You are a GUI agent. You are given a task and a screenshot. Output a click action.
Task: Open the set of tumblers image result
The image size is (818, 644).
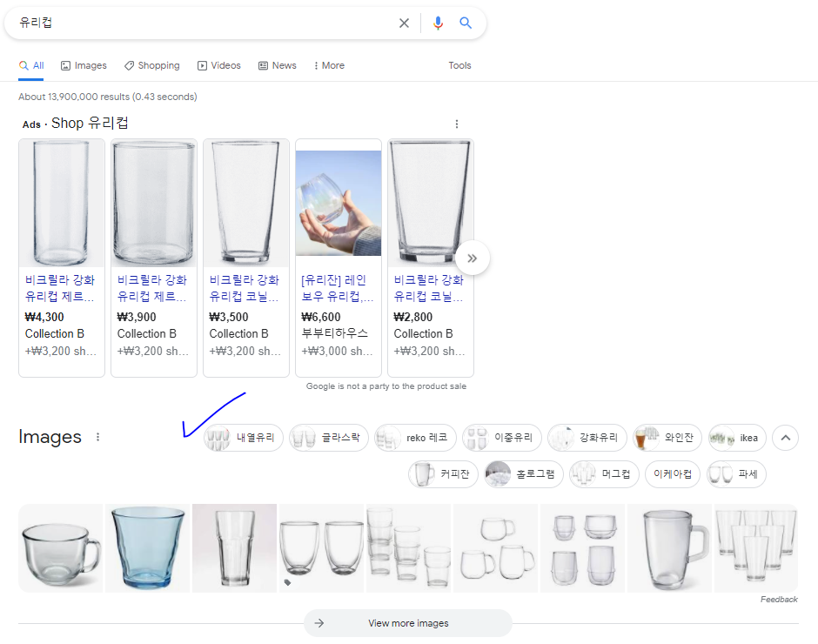756,548
